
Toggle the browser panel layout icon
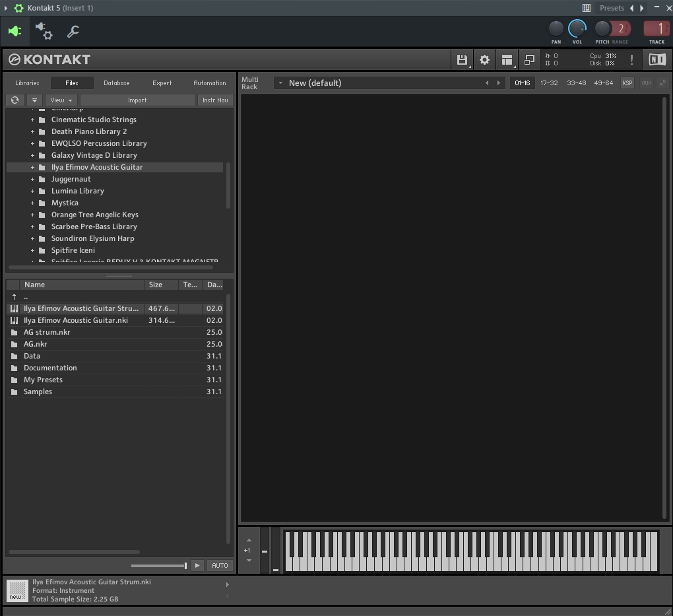click(507, 59)
